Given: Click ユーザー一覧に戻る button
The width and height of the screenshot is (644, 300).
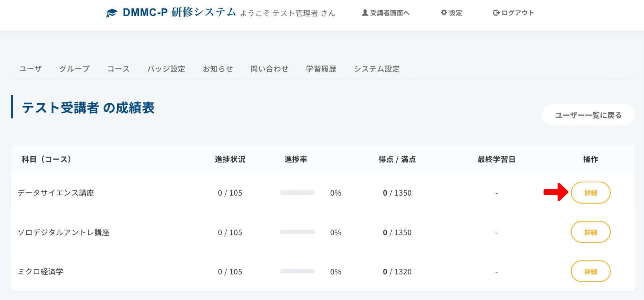Looking at the screenshot, I should 588,115.
